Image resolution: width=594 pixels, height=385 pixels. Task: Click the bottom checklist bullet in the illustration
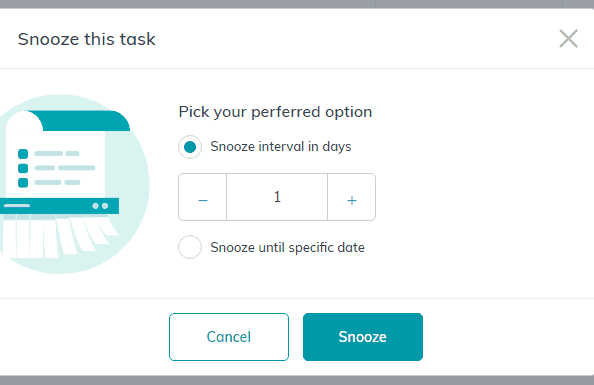click(x=23, y=183)
